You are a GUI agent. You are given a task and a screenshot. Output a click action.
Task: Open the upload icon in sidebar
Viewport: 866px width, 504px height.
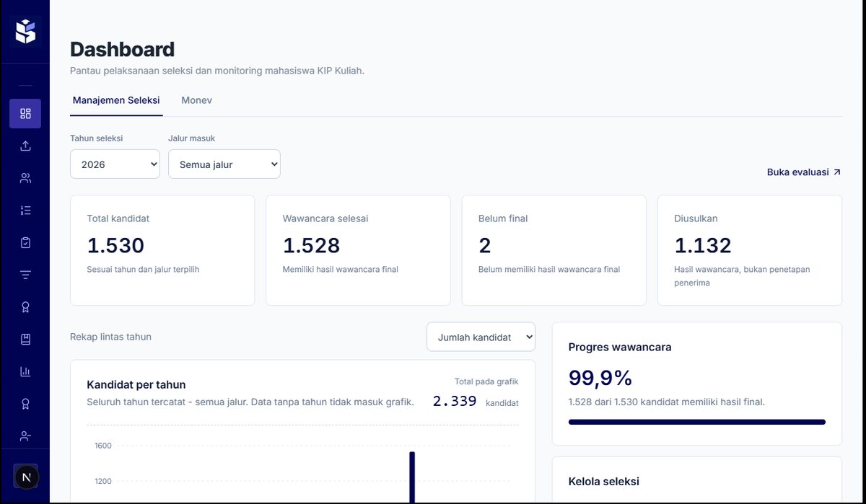pyautogui.click(x=25, y=146)
